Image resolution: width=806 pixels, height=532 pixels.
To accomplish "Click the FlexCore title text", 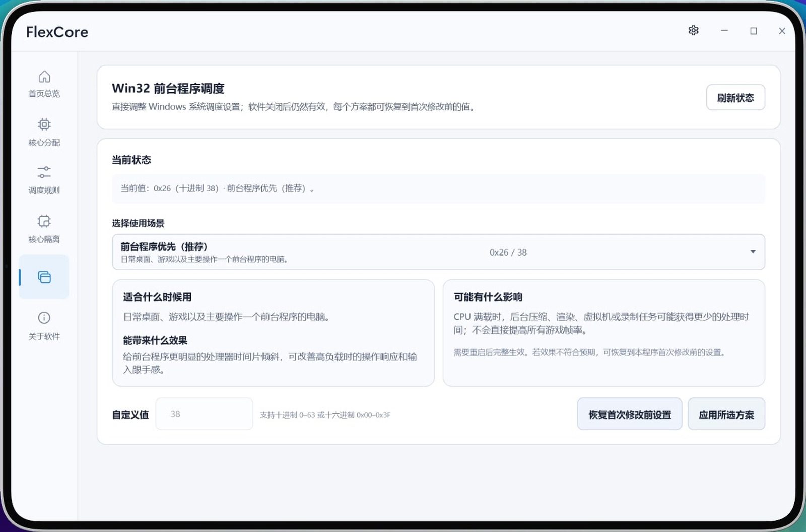I will click(57, 32).
